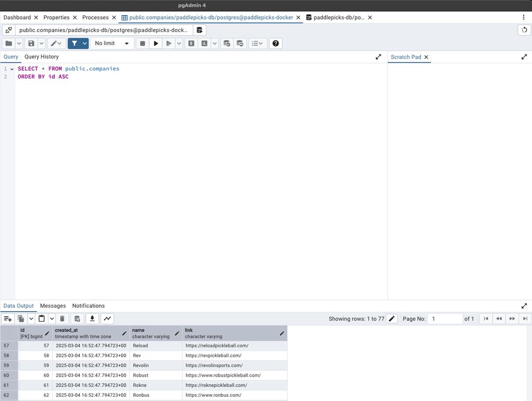This screenshot has width=532, height=401.
Task: Expand the Open File dropdown arrow
Action: click(x=19, y=44)
